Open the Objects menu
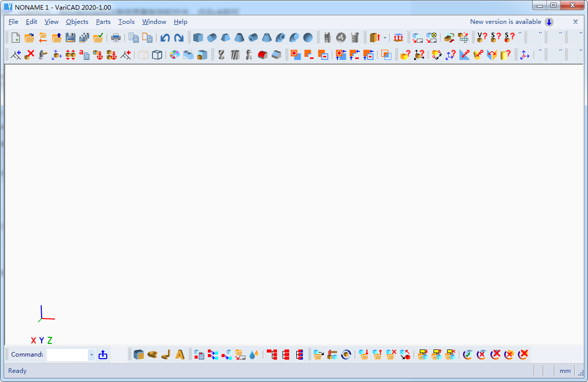This screenshot has width=588, height=382. point(77,22)
